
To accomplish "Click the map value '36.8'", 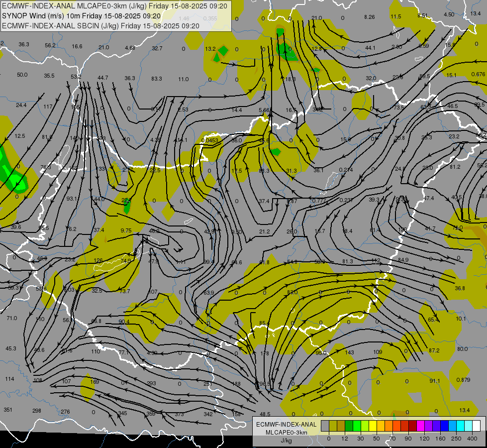I will point(460,288).
